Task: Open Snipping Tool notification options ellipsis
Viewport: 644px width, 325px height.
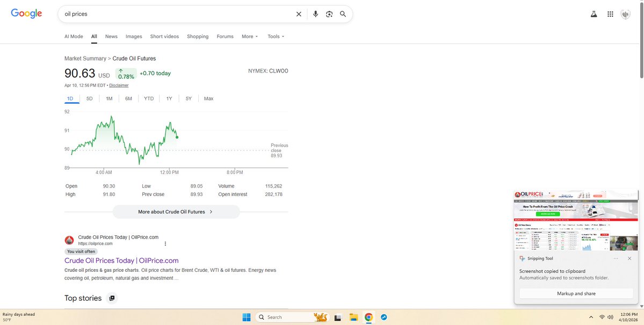Action: 616,258
